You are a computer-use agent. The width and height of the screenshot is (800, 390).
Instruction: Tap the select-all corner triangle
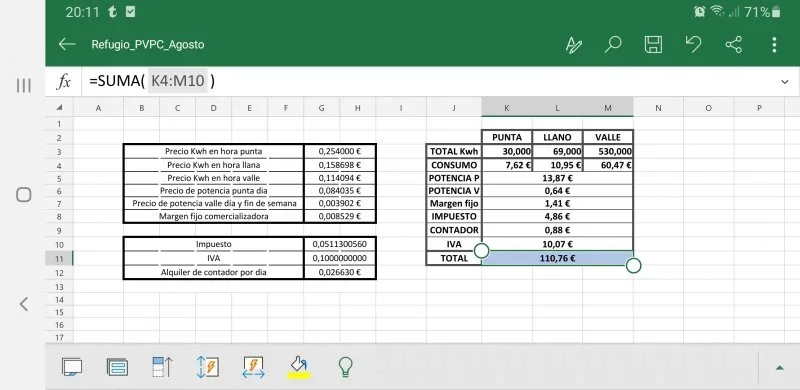60,108
